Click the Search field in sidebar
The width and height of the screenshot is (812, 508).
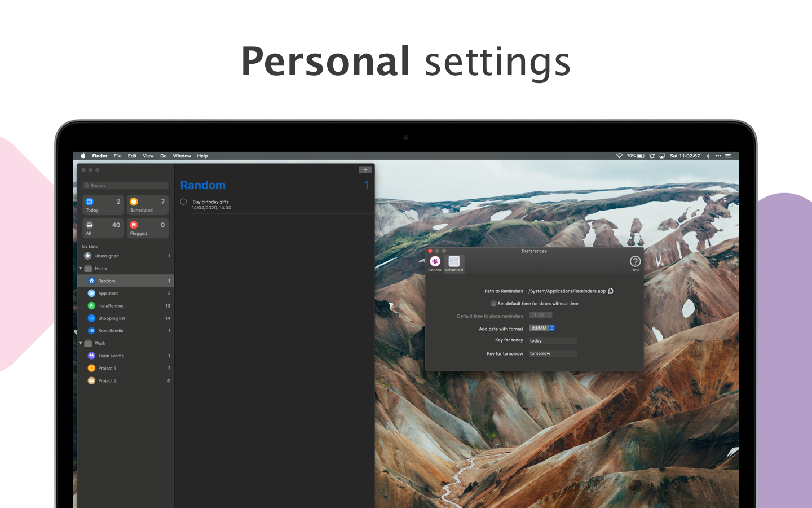click(x=125, y=185)
